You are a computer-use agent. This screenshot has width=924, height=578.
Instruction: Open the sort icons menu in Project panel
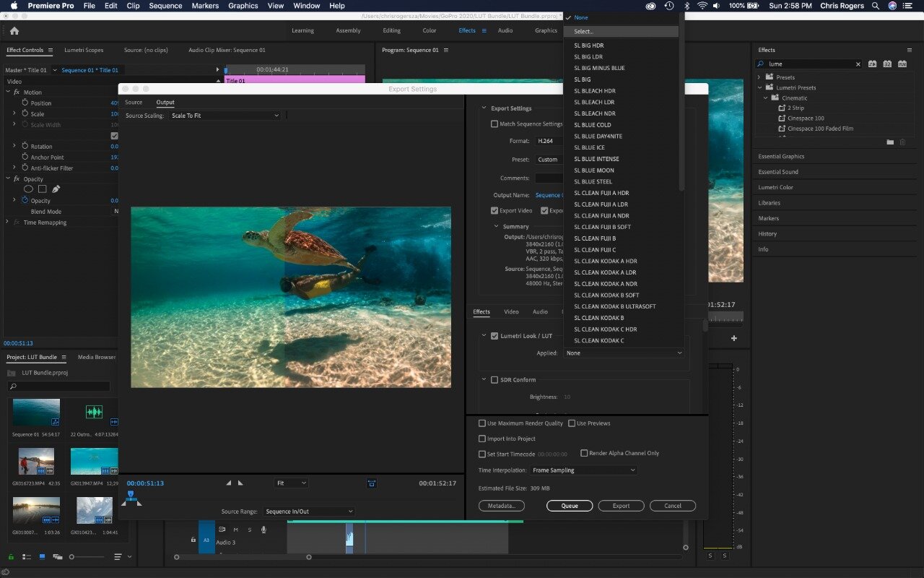[x=118, y=557]
